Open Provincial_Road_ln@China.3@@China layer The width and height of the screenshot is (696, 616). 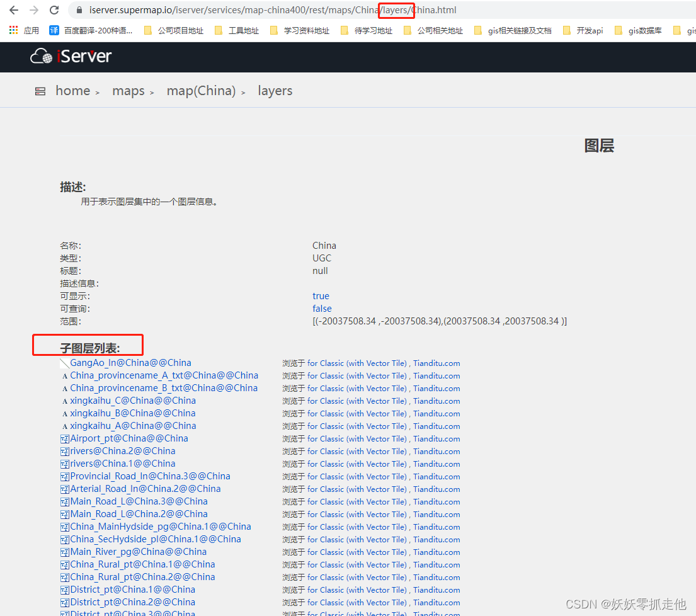(x=150, y=476)
